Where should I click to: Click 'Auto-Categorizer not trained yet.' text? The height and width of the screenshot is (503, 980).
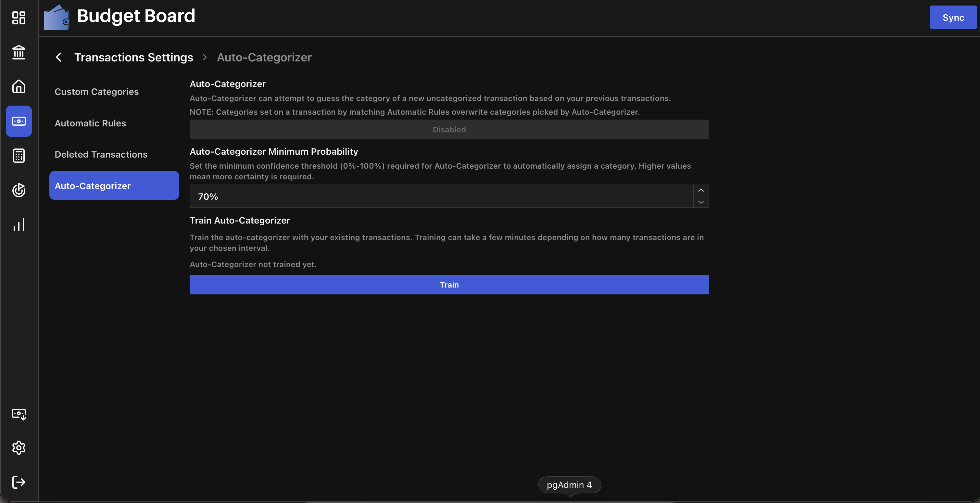pos(253,264)
